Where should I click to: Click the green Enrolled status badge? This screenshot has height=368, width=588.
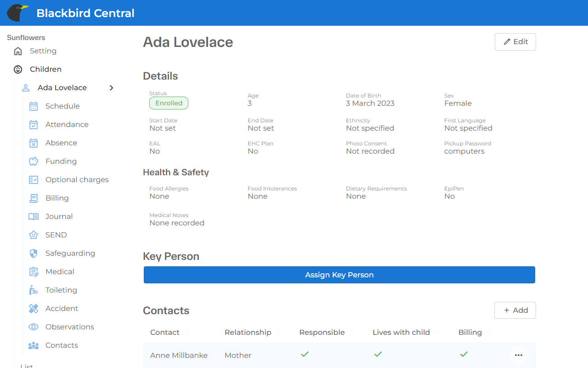[x=169, y=103]
